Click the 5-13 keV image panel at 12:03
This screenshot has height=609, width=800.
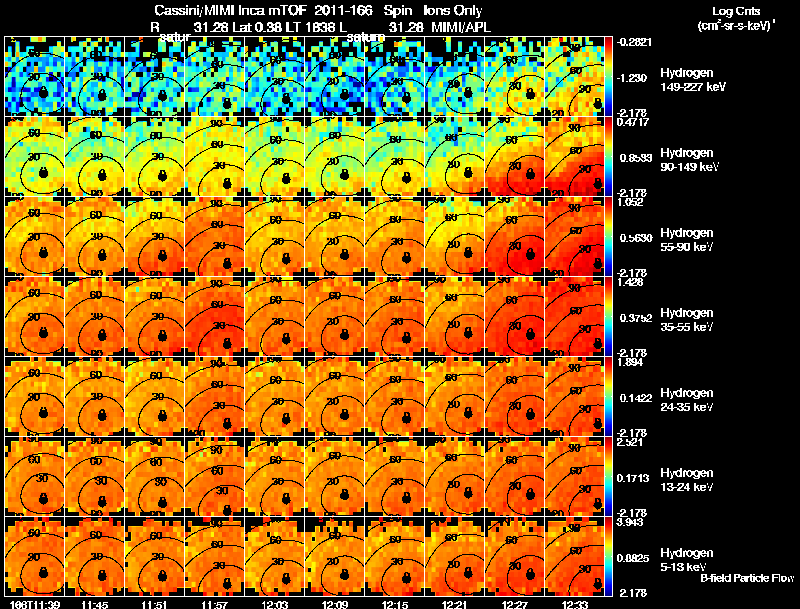point(274,557)
